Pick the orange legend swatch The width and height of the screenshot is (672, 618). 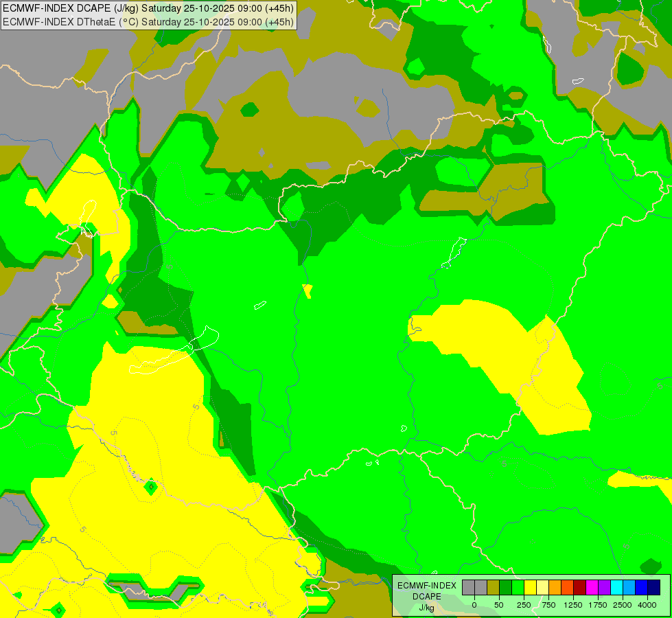point(555,588)
